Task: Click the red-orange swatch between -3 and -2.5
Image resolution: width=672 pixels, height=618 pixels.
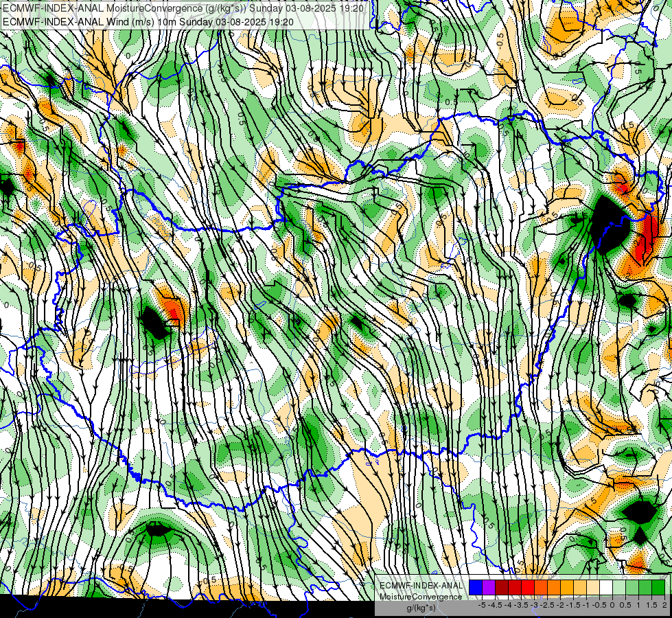Action: (x=541, y=587)
